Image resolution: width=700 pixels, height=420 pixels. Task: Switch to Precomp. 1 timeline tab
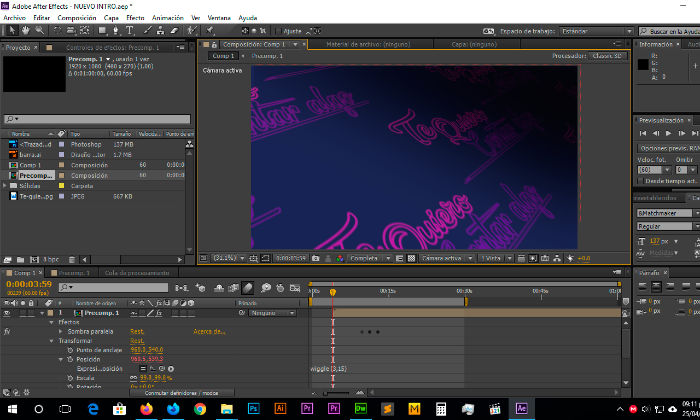(71, 273)
